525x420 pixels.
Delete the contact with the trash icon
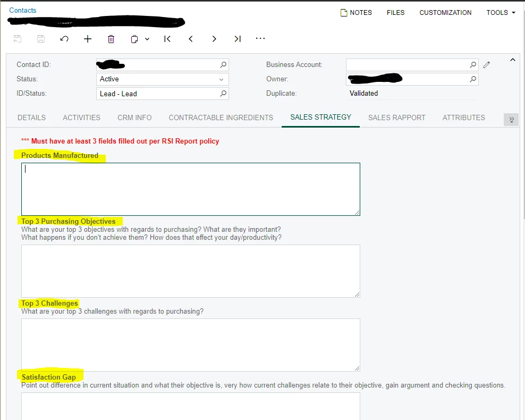pos(111,39)
